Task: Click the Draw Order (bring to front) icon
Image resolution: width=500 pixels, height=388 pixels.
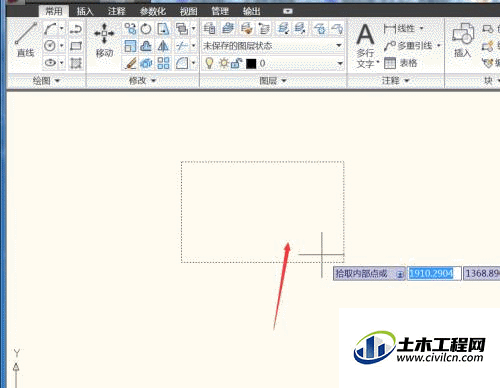Action: (x=182, y=29)
